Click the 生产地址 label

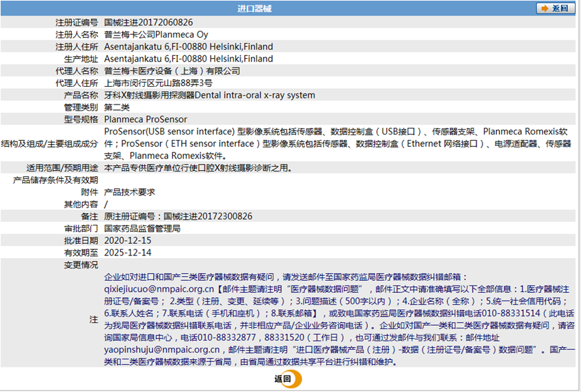point(81,59)
